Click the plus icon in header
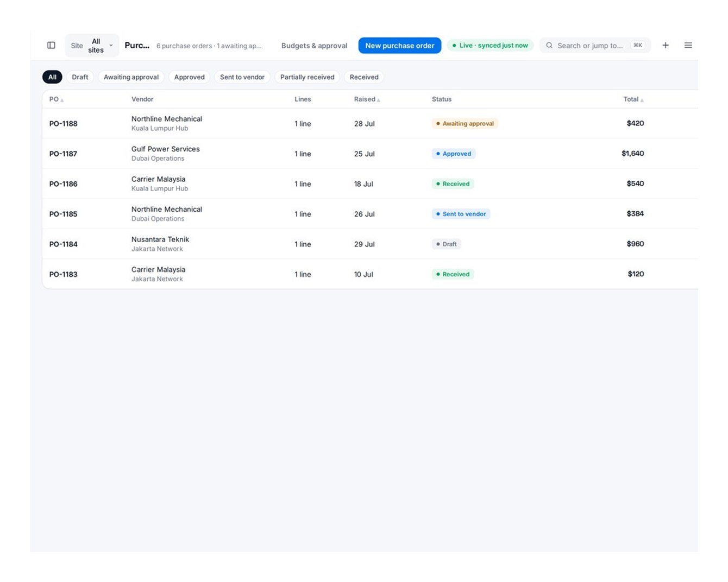 click(x=666, y=45)
